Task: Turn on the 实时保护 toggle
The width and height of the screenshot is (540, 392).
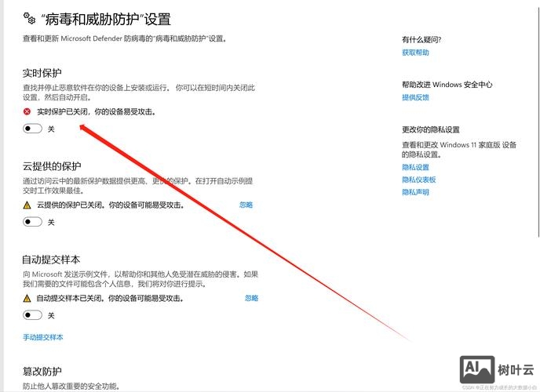Action: [32, 129]
